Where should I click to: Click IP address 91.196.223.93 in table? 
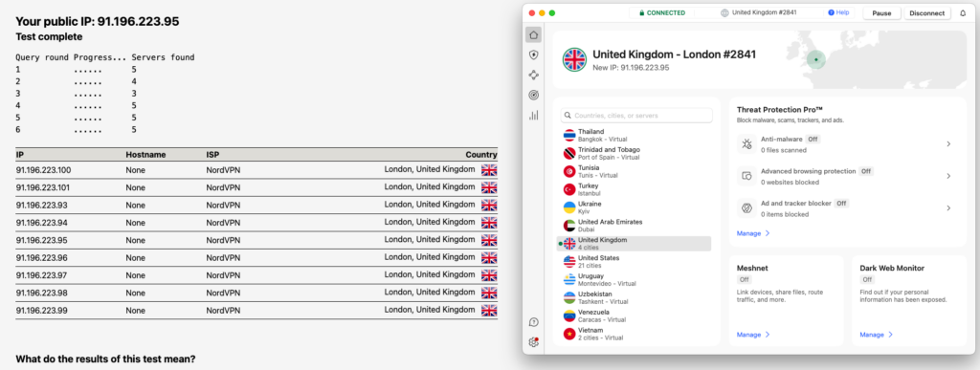[41, 205]
